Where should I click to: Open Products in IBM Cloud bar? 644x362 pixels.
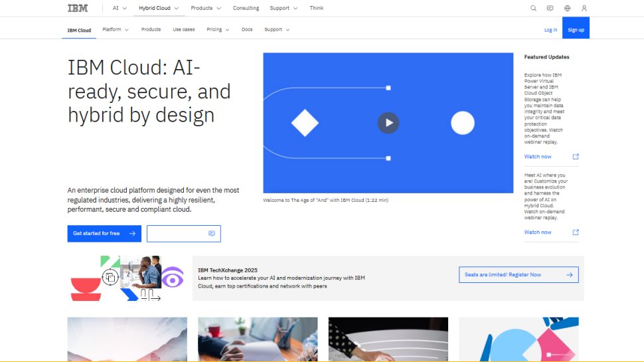pos(151,30)
